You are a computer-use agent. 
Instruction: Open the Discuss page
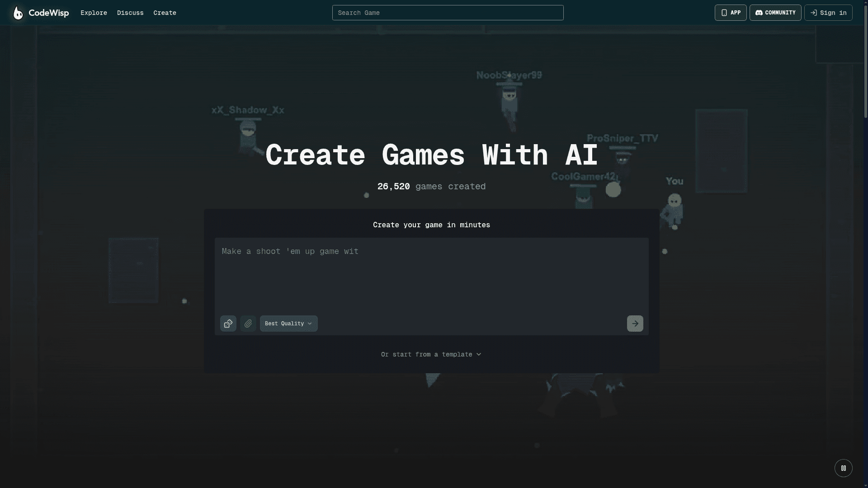click(x=130, y=13)
